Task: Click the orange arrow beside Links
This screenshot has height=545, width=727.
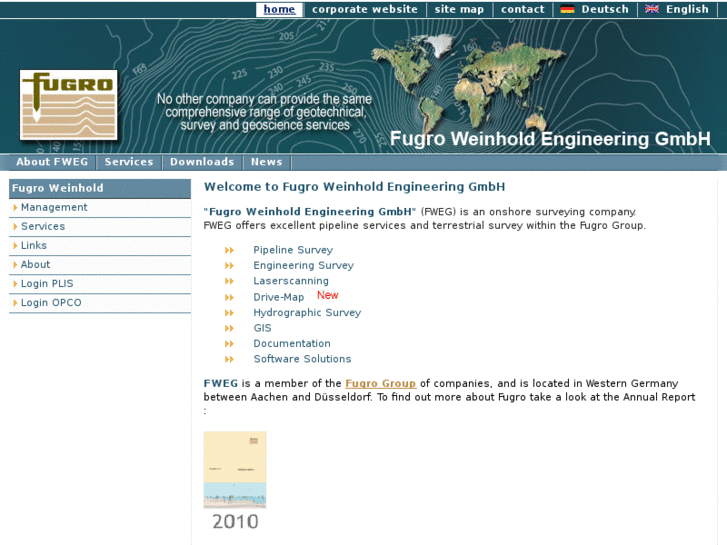Action: pyautogui.click(x=15, y=245)
